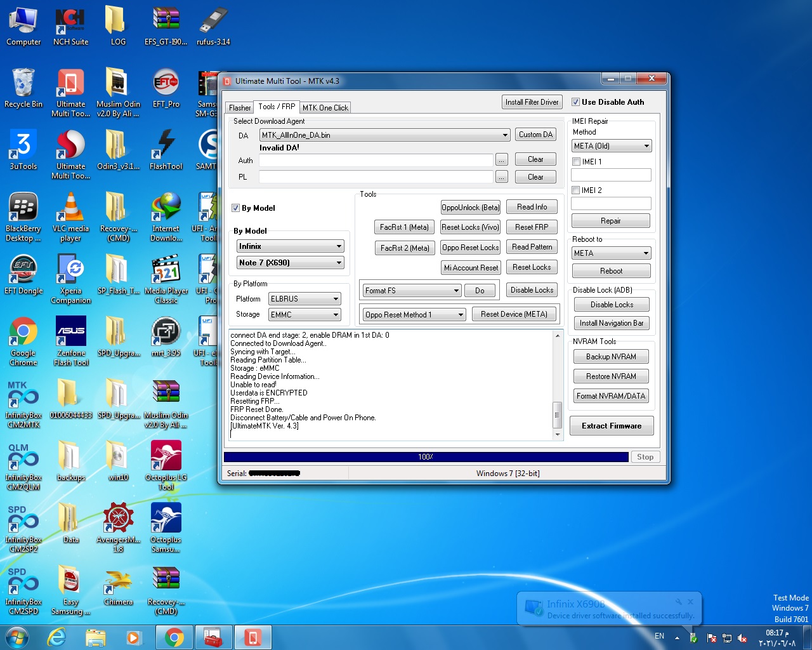812x650 pixels.
Task: Click the Read Pattern button
Action: click(x=532, y=247)
